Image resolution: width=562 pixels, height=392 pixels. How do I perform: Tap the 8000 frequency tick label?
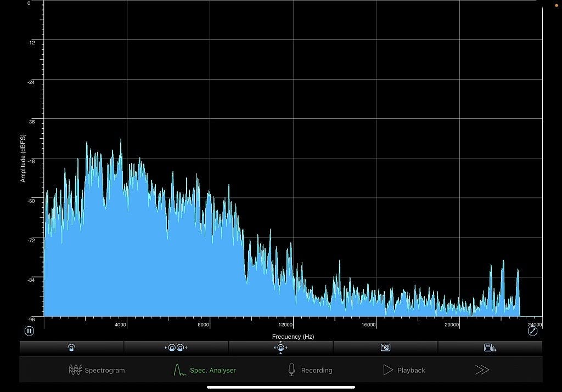click(203, 325)
